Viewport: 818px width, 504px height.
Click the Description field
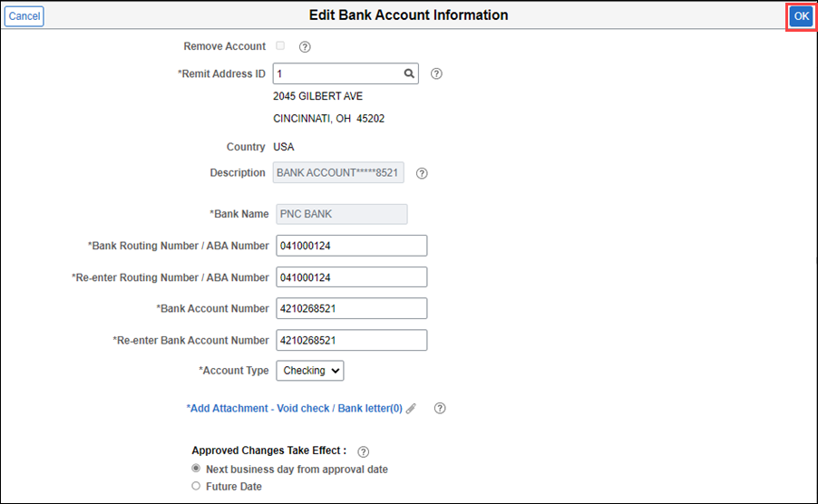coord(338,172)
